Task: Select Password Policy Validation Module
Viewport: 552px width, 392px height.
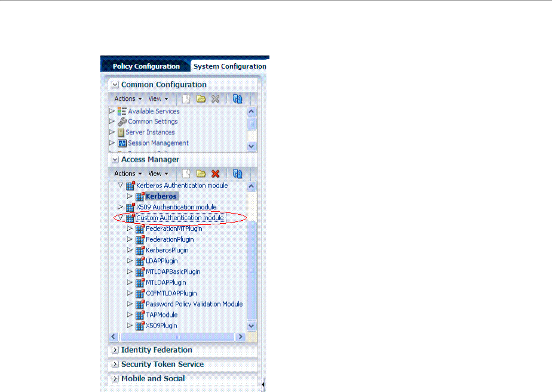Action: click(x=194, y=304)
